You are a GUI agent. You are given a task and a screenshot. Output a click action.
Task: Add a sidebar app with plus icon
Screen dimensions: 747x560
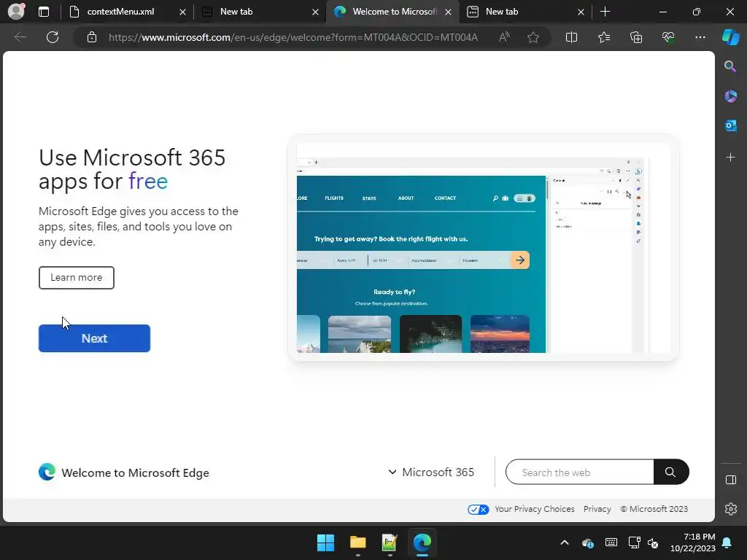730,157
